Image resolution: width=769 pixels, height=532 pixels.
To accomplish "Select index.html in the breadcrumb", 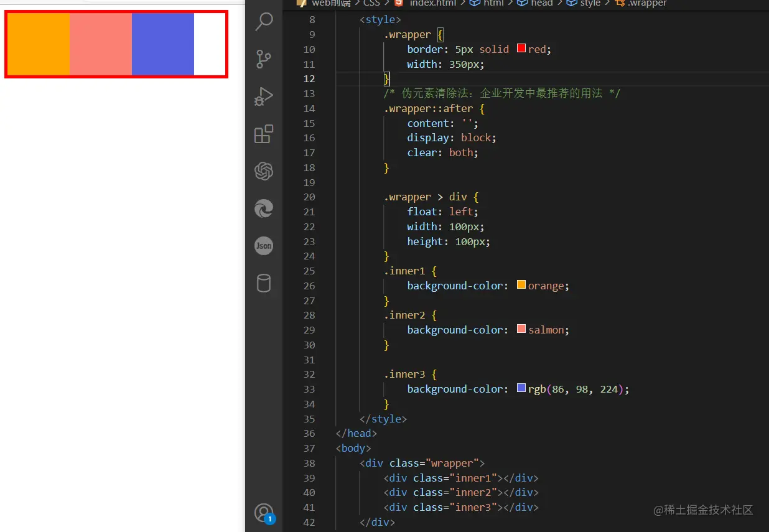I will pos(432,3).
